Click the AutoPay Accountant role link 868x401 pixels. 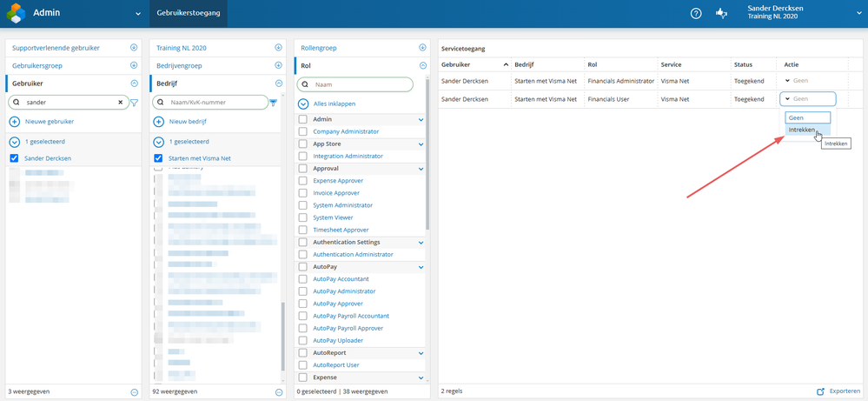click(341, 279)
